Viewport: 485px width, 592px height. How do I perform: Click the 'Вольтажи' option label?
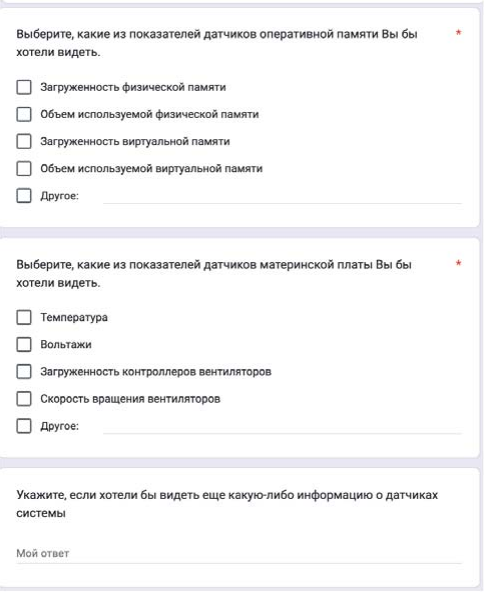pos(66,345)
